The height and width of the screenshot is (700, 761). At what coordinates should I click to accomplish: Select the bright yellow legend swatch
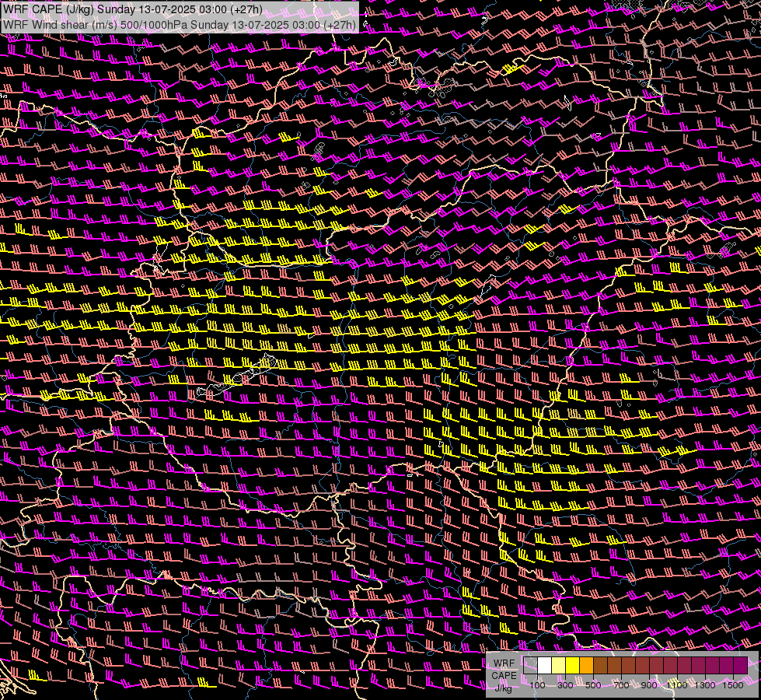coord(572,666)
